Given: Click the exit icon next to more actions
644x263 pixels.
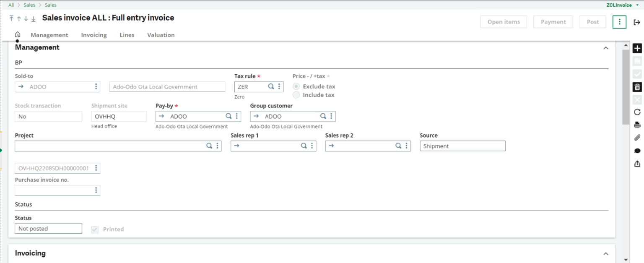Looking at the screenshot, I should [636, 22].
